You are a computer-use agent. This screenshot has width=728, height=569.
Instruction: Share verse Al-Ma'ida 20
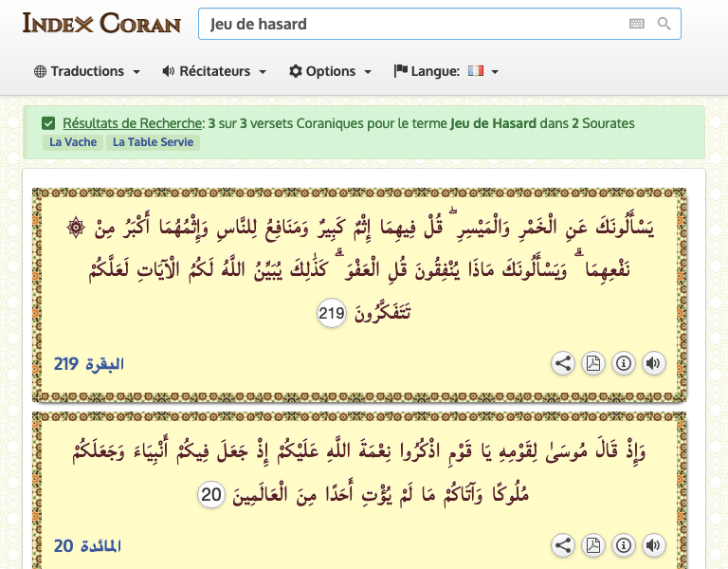click(x=563, y=545)
